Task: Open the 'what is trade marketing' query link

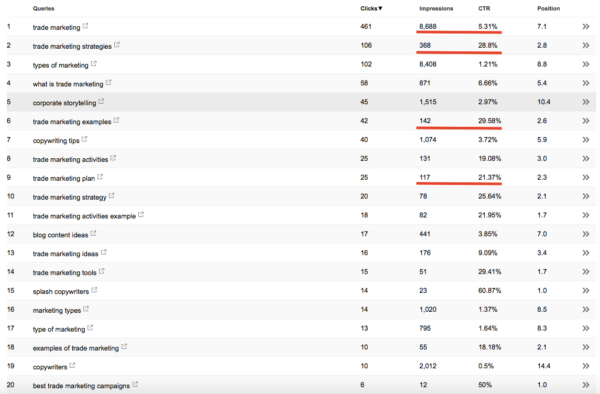Action: tap(68, 84)
